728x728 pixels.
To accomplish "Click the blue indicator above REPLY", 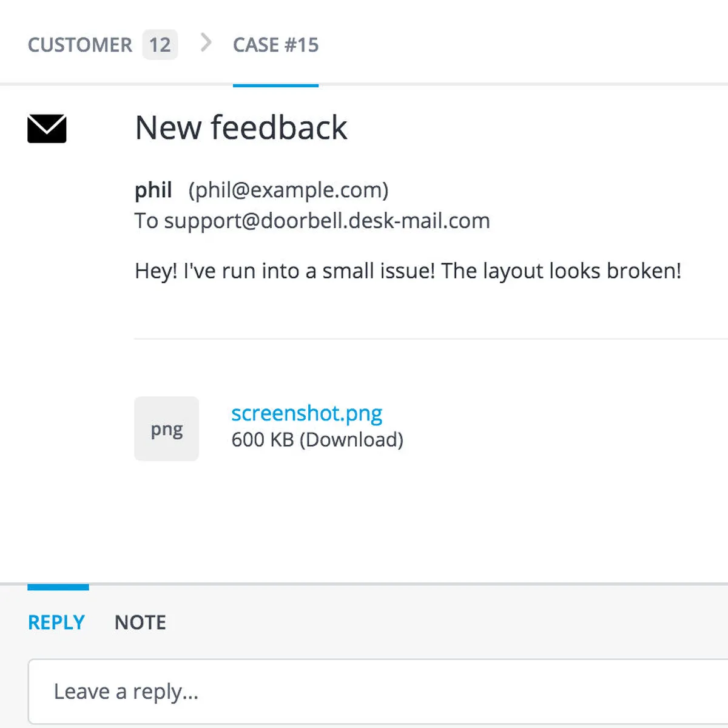I will [x=58, y=587].
